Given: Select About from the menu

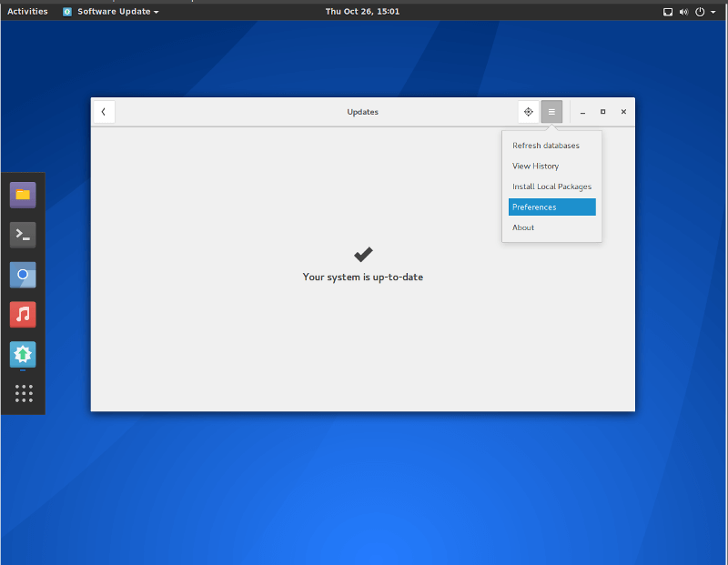Looking at the screenshot, I should (522, 227).
